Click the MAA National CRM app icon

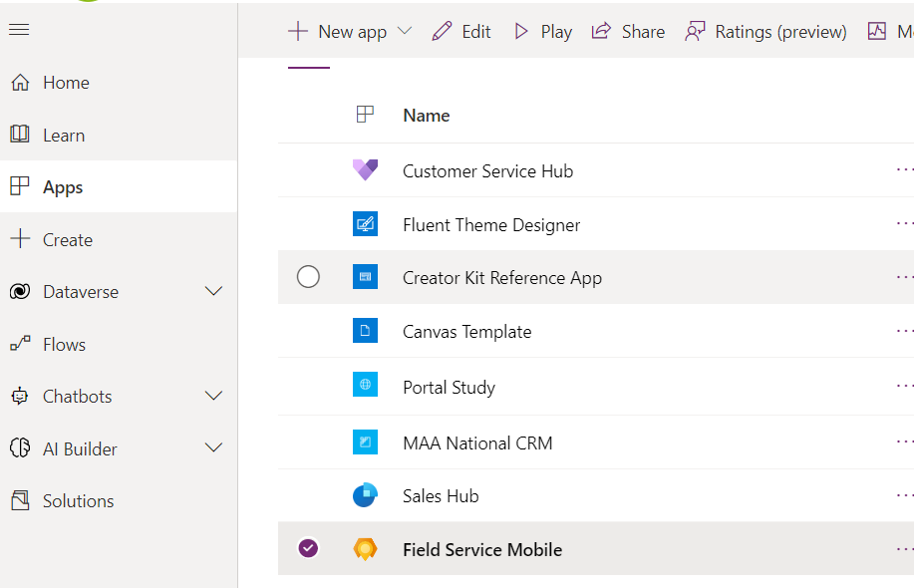pos(365,441)
